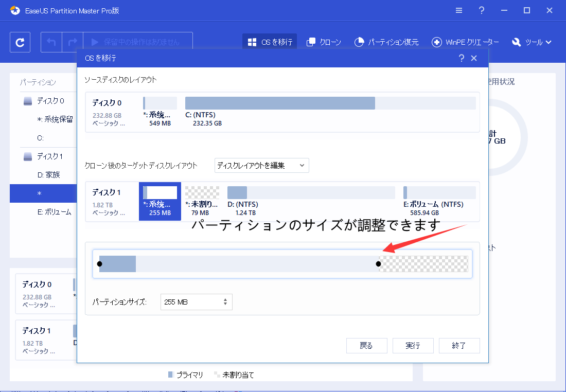Click ディスク 1 icon in sidebar tree
566x392 pixels.
pyautogui.click(x=28, y=157)
